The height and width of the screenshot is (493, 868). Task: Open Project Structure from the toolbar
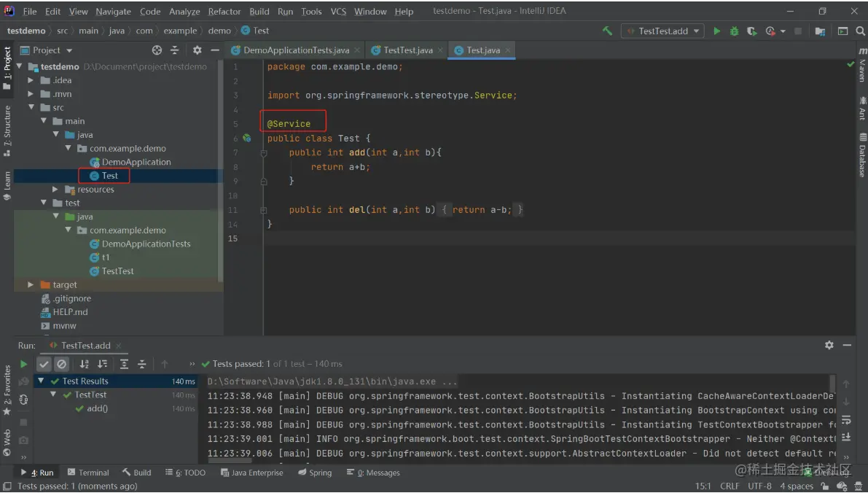(x=821, y=31)
